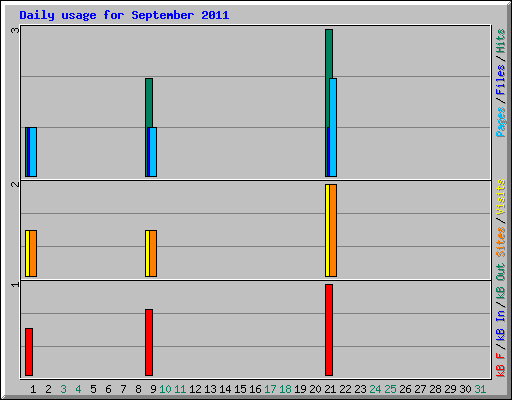Click the yellow Visits bar for day 21
Screen dimensions: 512x400
[x=327, y=230]
